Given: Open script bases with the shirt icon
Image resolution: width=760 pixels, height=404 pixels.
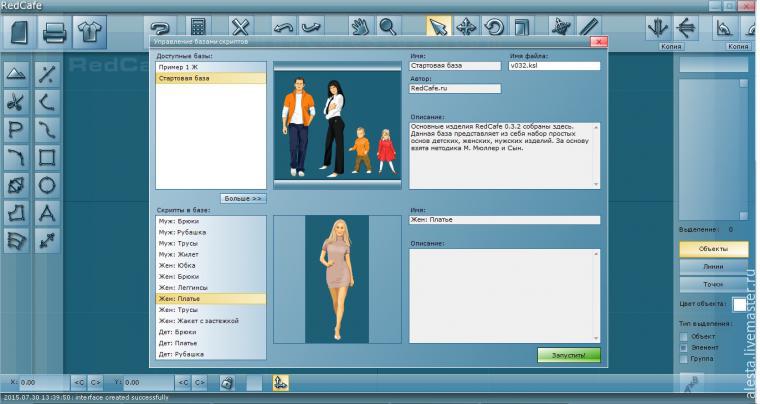Looking at the screenshot, I should tap(90, 33).
